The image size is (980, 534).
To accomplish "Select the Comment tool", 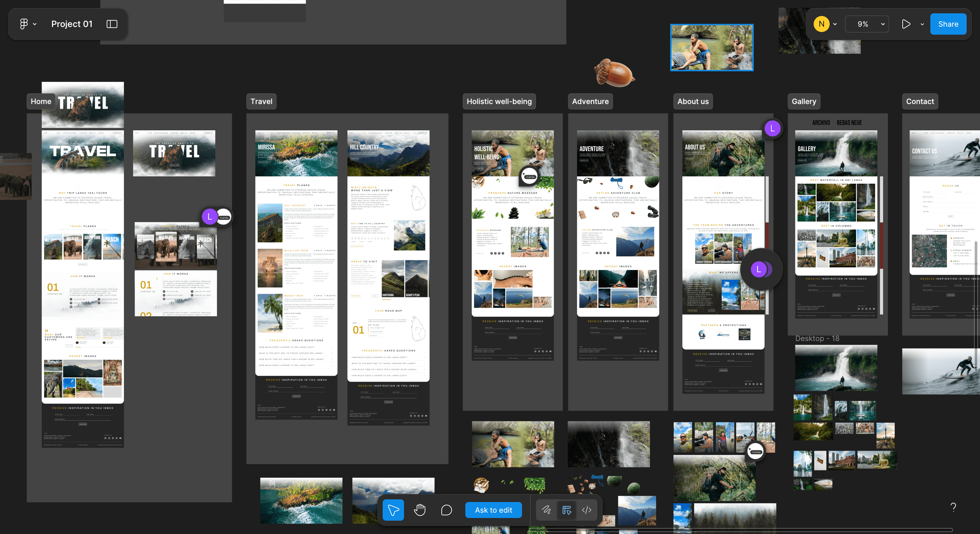I will click(x=446, y=510).
